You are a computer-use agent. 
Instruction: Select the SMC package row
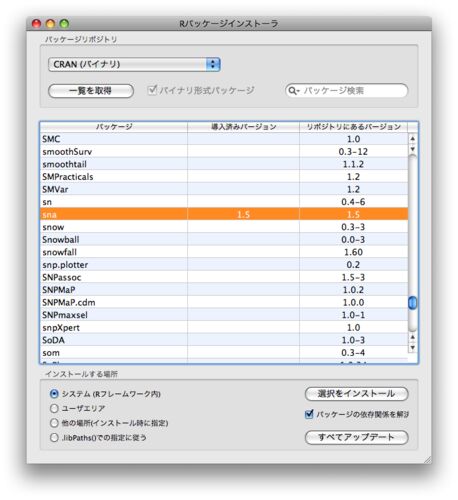point(224,139)
